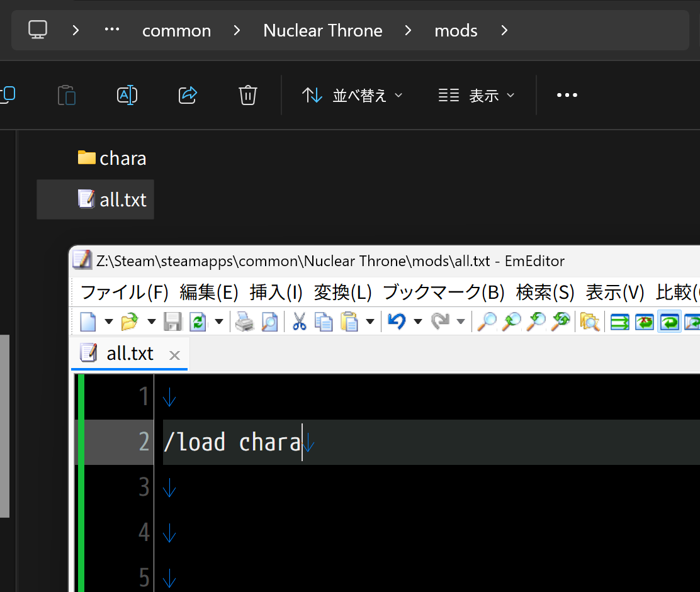The width and height of the screenshot is (700, 592).
Task: Toggle the No Wrap green lines button
Action: click(620, 322)
